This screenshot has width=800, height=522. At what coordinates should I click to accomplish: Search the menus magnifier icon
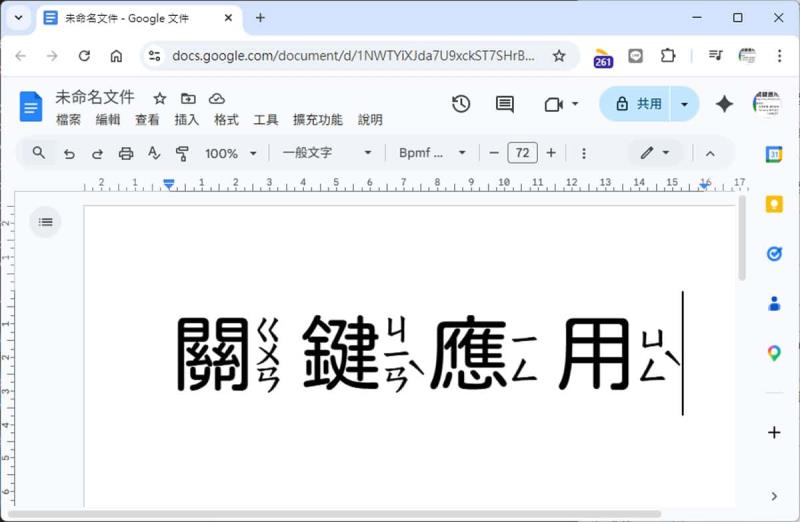pyautogui.click(x=39, y=153)
